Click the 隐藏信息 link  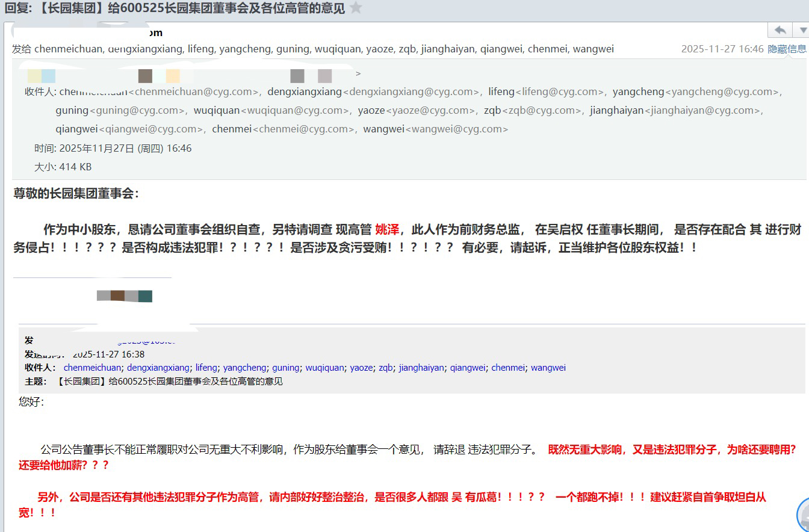(787, 49)
